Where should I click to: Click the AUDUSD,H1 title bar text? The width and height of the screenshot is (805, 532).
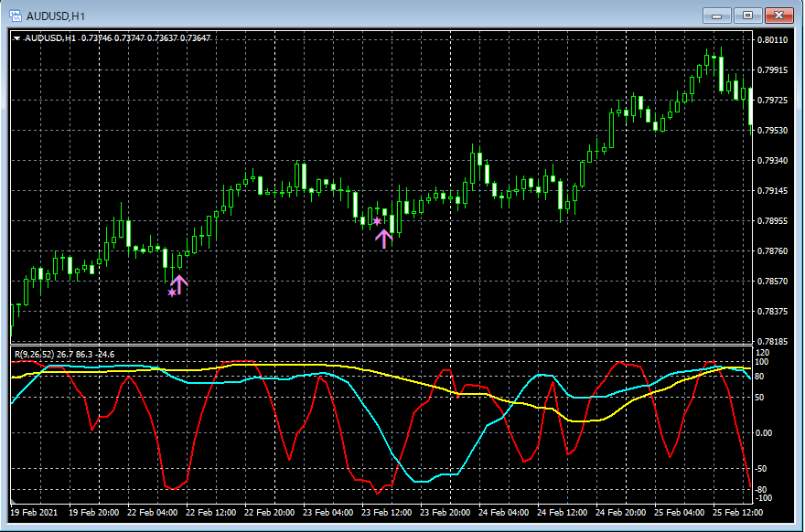55,16
